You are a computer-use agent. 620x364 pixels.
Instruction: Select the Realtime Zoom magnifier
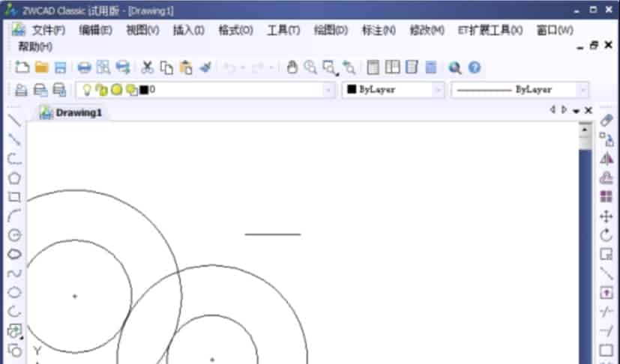310,67
